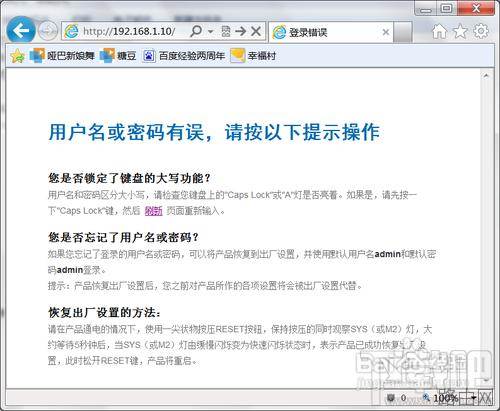Click the heading 恢复出厂设置的方法
This screenshot has width=500, height=411.
tap(104, 312)
